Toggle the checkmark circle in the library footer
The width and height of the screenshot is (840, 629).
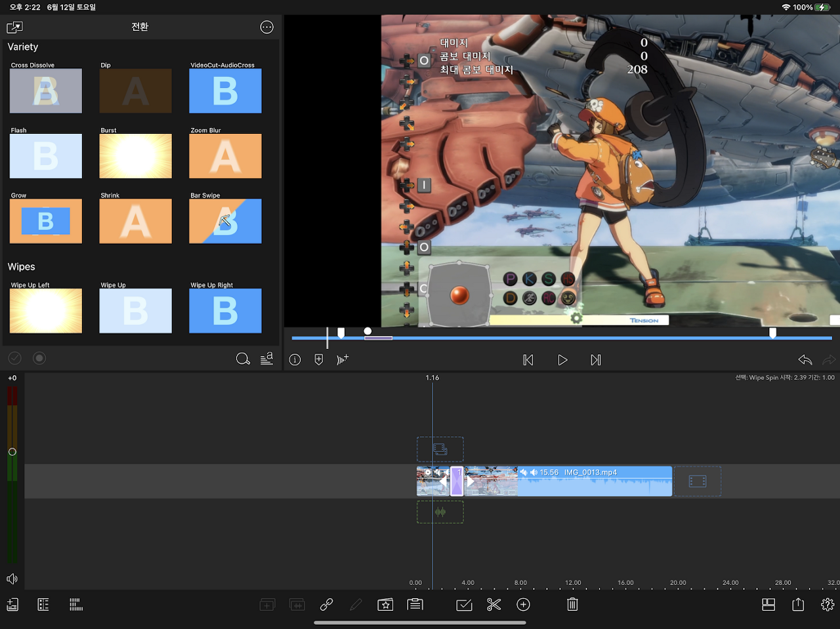(14, 358)
